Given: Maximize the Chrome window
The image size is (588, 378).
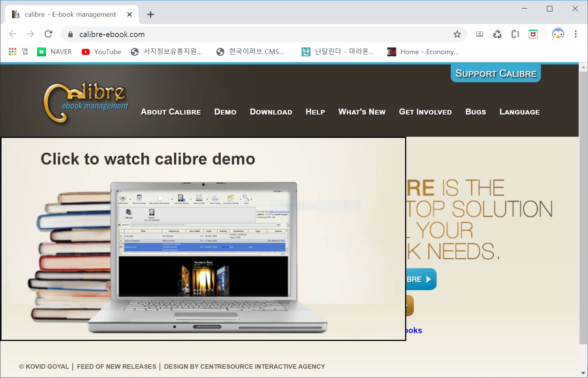Looking at the screenshot, I should 549,9.
